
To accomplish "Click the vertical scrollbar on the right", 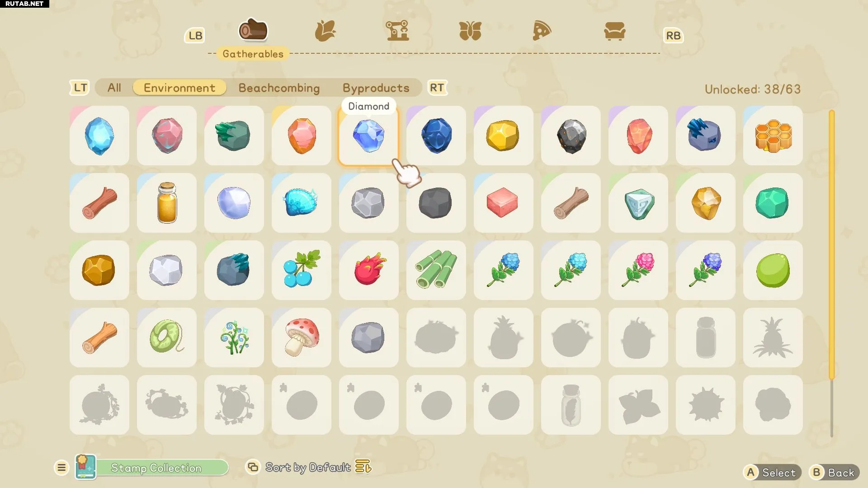I will tap(831, 273).
